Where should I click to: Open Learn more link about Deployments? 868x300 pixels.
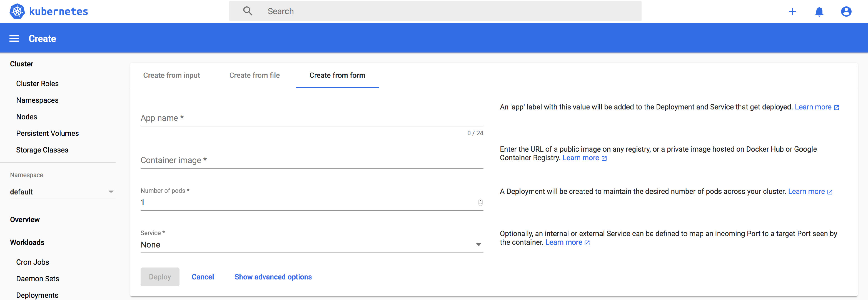coord(806,191)
